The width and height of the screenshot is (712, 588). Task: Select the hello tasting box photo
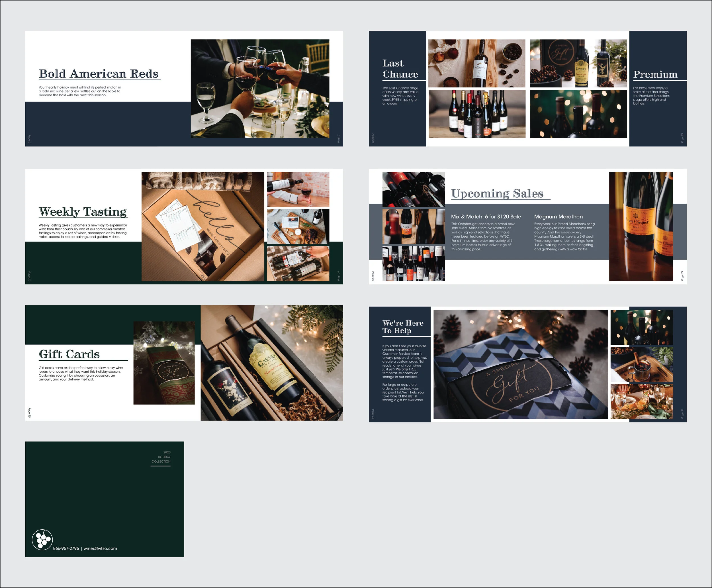[202, 226]
